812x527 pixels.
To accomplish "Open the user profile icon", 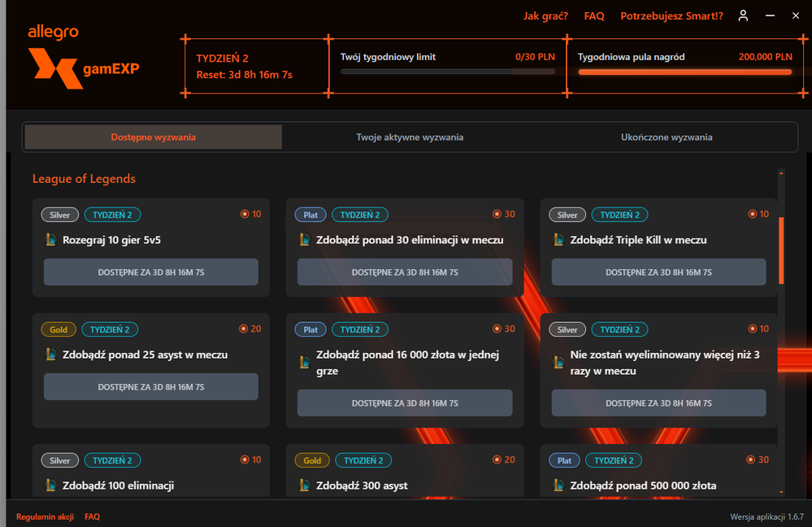I will pyautogui.click(x=743, y=16).
